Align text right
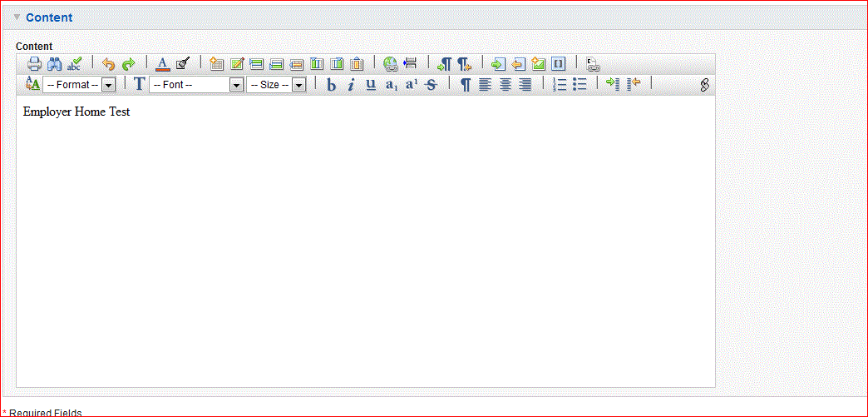This screenshot has width=868, height=417. [x=525, y=85]
